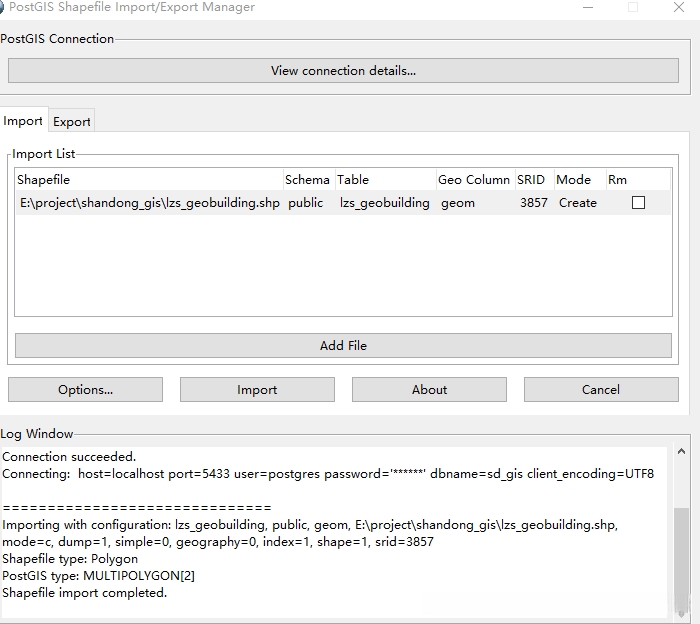Click the 'Connecting: host=localhost port=5433' log line
Screen dimensions: 700x624
click(328, 474)
